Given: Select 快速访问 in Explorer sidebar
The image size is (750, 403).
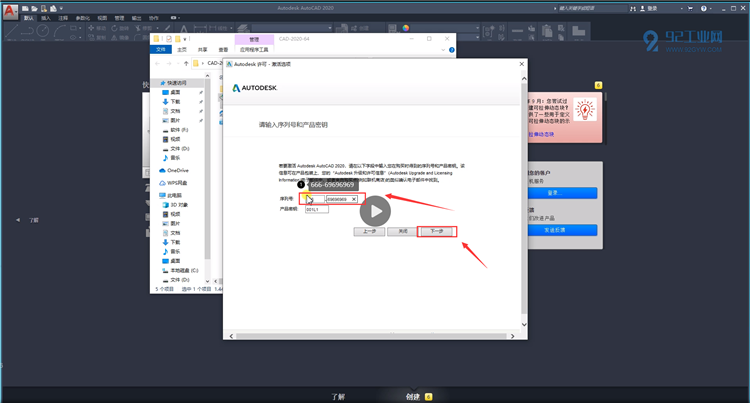Looking at the screenshot, I should click(x=176, y=83).
